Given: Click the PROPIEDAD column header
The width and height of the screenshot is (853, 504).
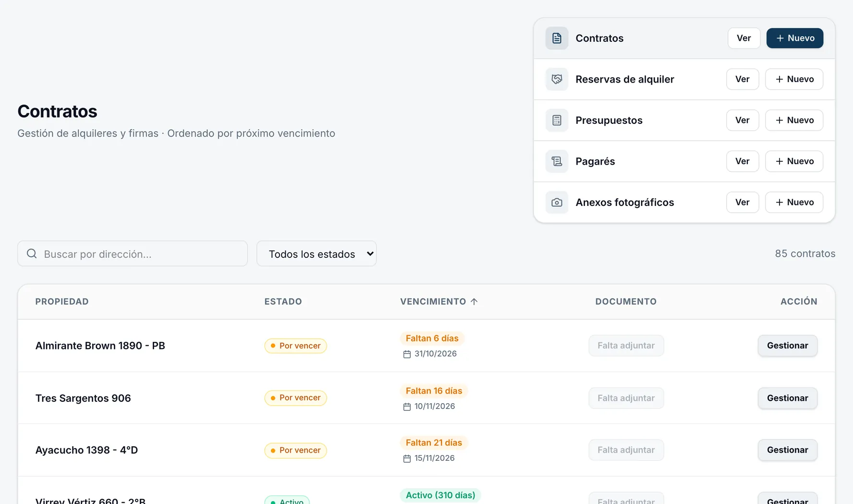Looking at the screenshot, I should point(62,301).
